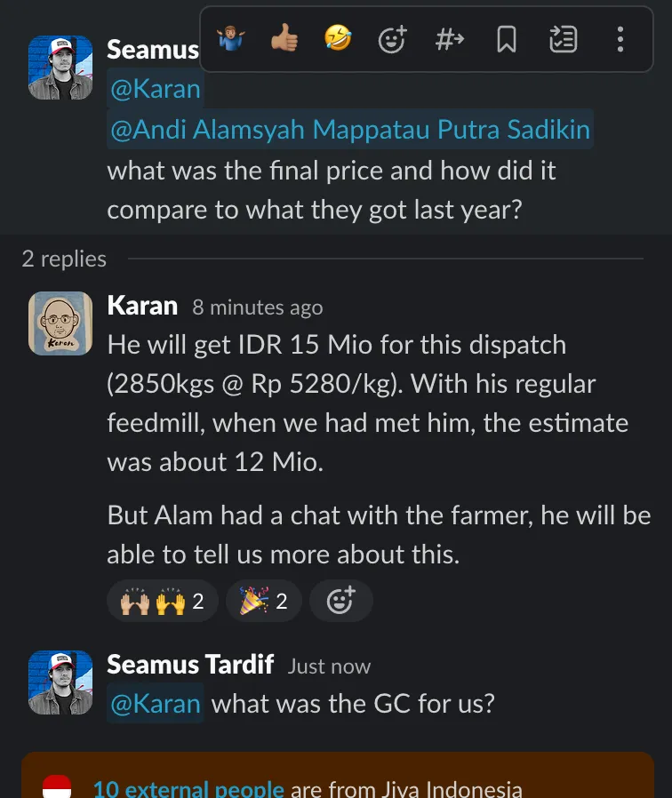
Task: Open Karan's profile from the avatar
Action: click(60, 323)
